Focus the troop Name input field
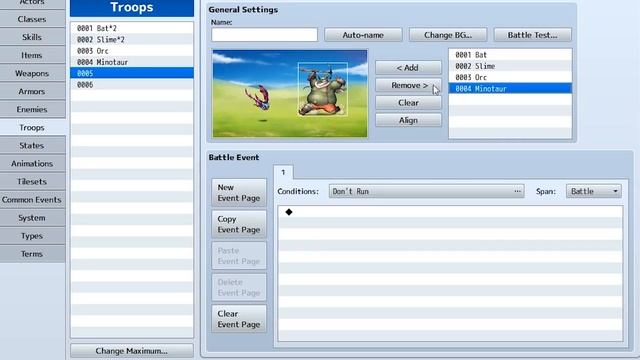Viewport: 640px width, 360px height. [264, 35]
